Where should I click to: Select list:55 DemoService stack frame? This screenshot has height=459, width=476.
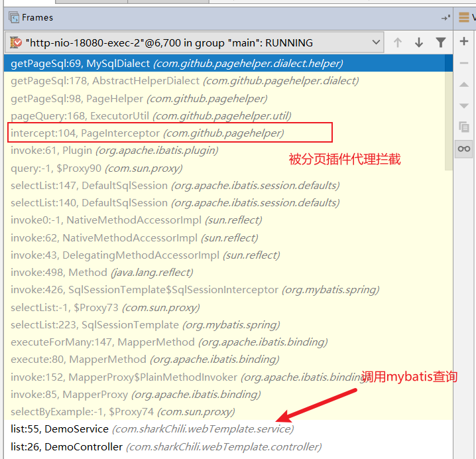click(x=152, y=429)
